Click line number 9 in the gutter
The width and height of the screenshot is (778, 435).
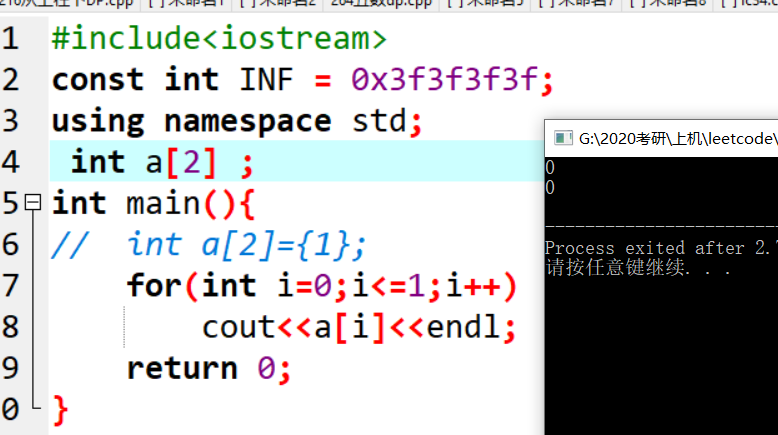10,369
